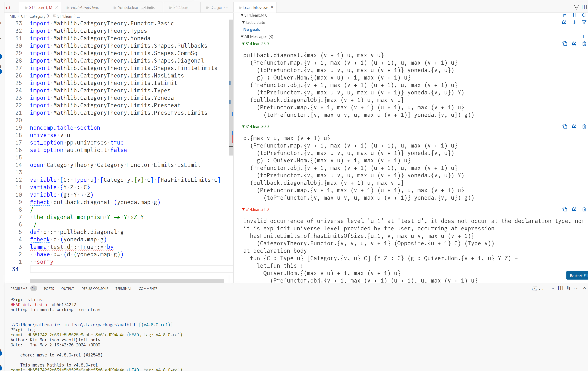588x371 pixels.
Task: Kill terminal with the trash icon
Action: pyautogui.click(x=568, y=288)
